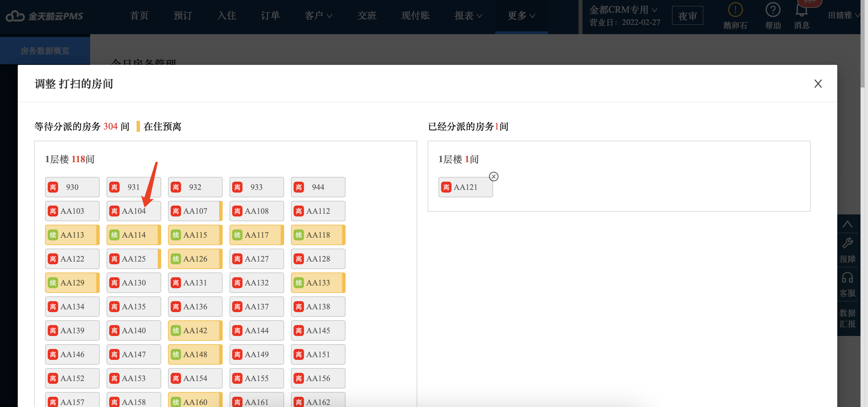
Task: Click the 离 icon of room AA122
Action: click(53, 259)
